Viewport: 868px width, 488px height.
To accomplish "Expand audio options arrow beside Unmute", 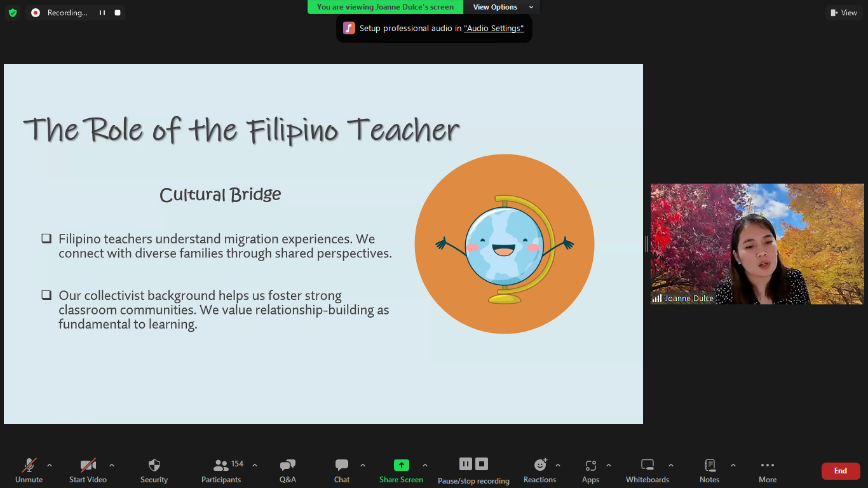I will pos(50,465).
